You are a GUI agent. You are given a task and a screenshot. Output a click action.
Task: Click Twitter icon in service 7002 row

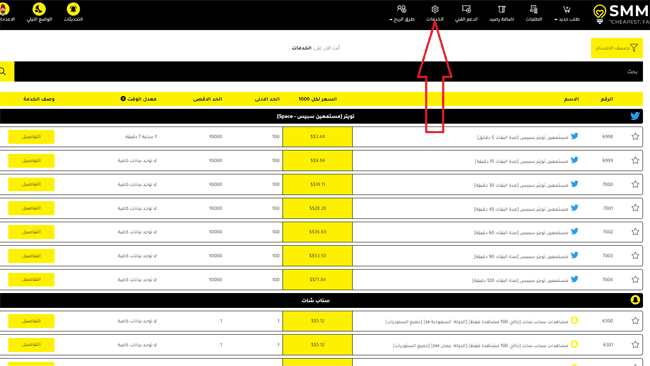[575, 231]
